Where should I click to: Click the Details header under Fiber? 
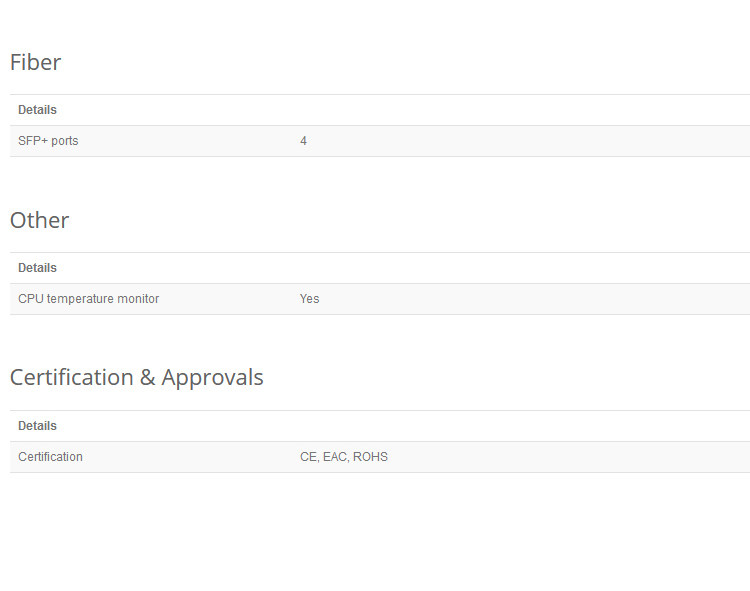[x=37, y=110]
